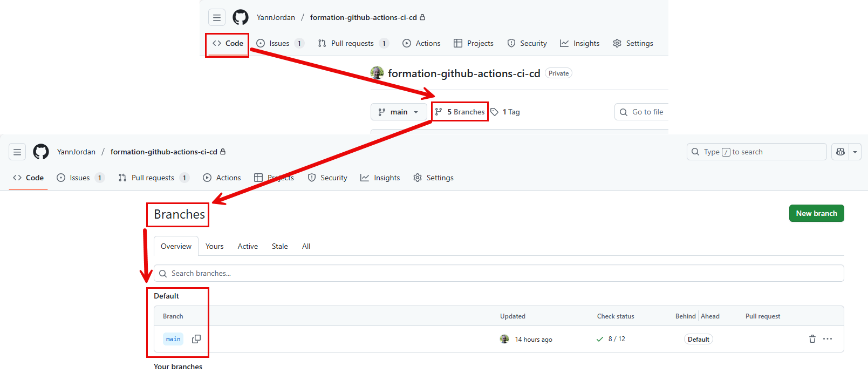Open Pull requests tab in the lower navigation
The image size is (868, 373).
(154, 178)
